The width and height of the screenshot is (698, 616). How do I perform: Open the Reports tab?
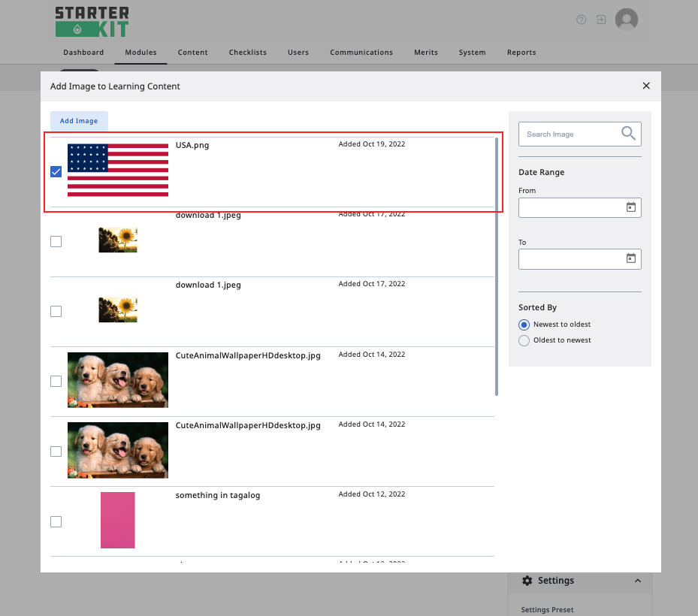tap(521, 52)
